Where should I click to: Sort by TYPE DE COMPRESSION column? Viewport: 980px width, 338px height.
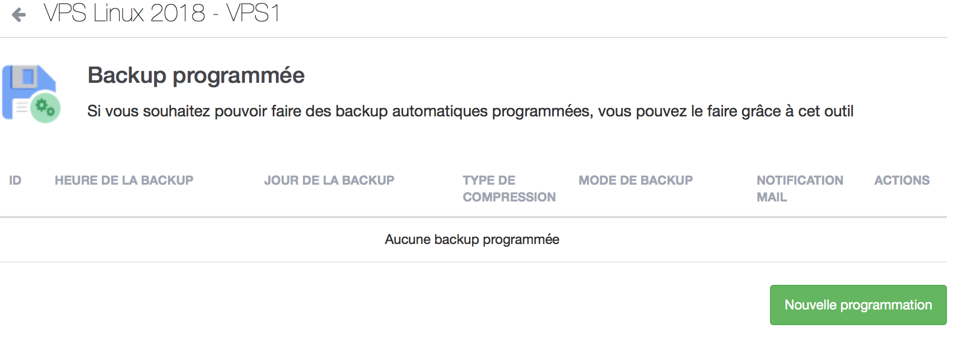tap(509, 189)
